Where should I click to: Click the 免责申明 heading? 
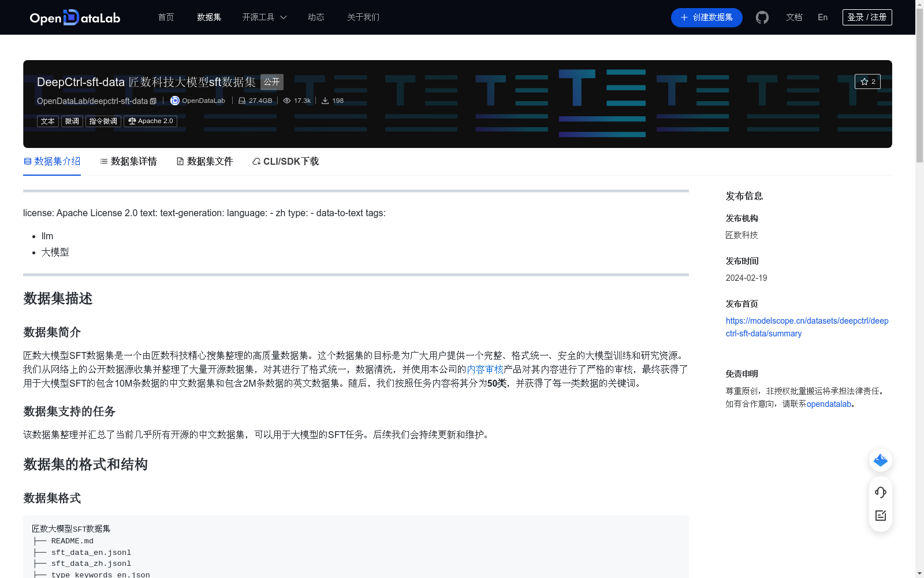pos(742,374)
